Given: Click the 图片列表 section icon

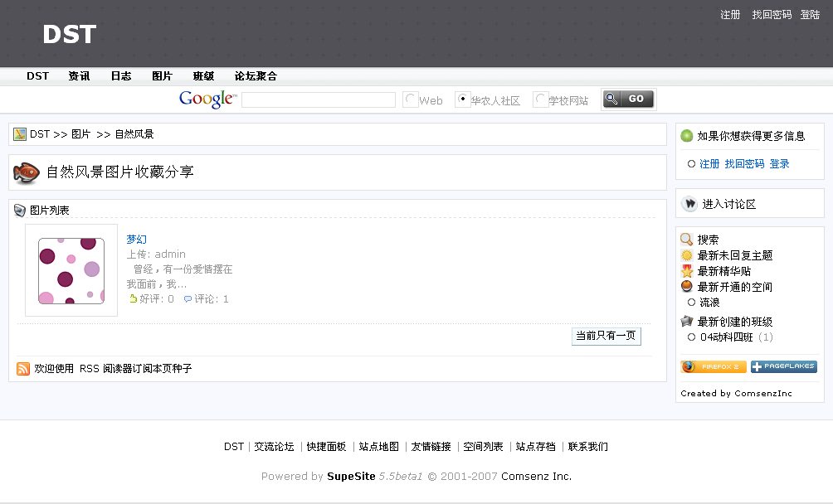Looking at the screenshot, I should point(20,211).
